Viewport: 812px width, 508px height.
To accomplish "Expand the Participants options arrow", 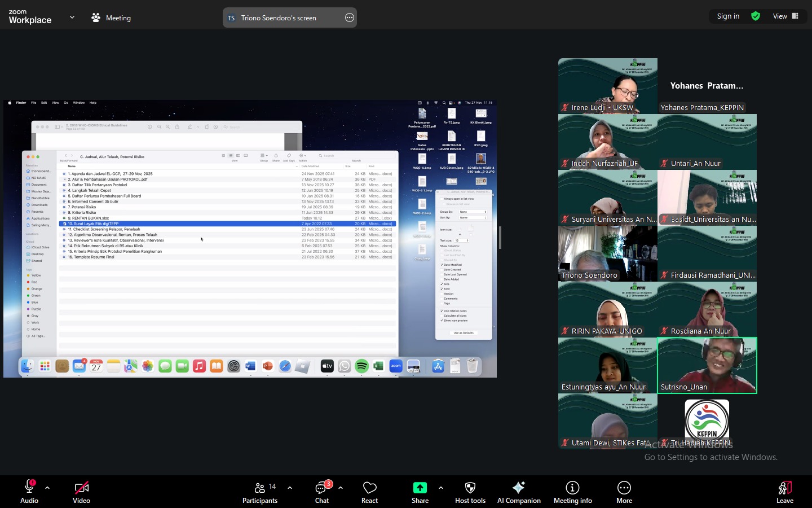I will click(290, 488).
